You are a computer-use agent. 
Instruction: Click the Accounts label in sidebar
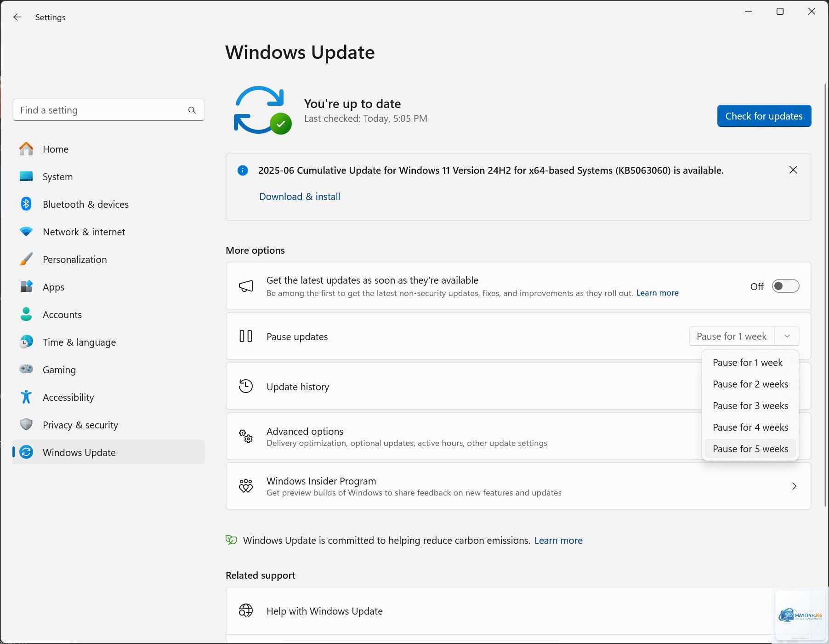click(62, 314)
